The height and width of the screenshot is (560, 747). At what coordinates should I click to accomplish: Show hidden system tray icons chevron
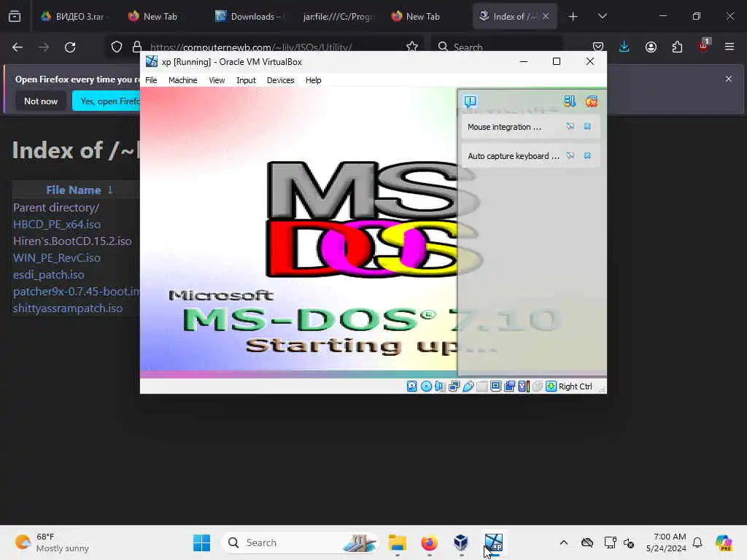564,542
